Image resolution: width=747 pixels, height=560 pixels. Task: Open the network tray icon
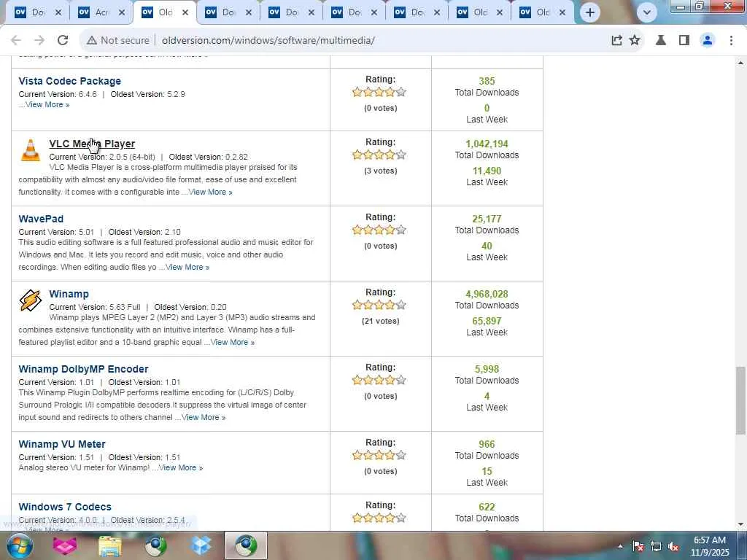point(656,546)
